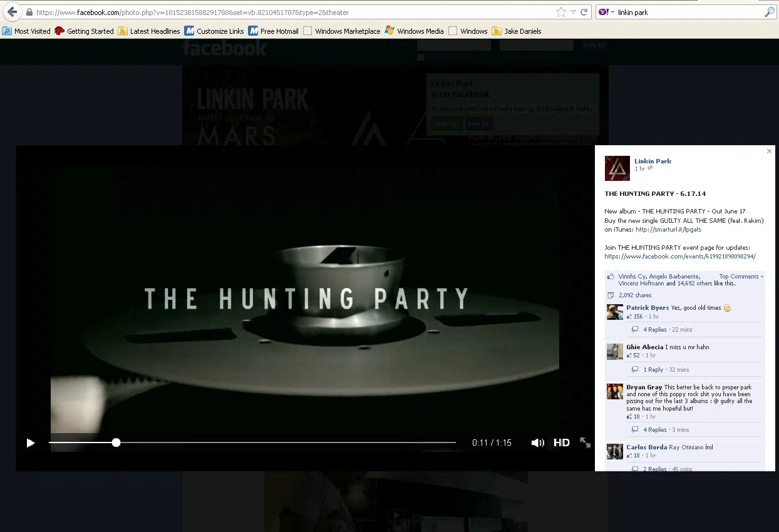The width and height of the screenshot is (779, 532).
Task: Play the Hunting Party video
Action: (x=30, y=443)
